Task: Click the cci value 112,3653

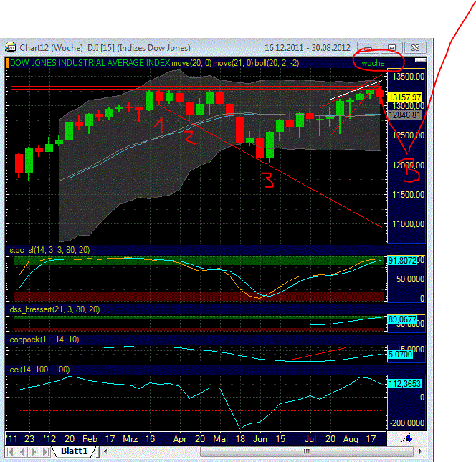Action: click(404, 384)
